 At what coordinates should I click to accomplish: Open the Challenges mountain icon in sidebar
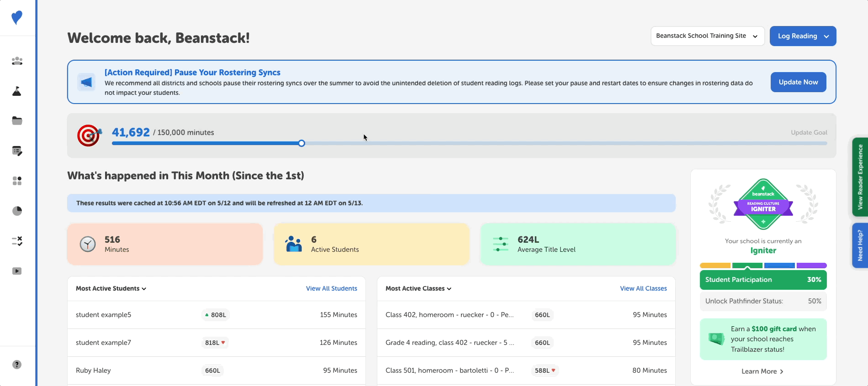pos(17,91)
